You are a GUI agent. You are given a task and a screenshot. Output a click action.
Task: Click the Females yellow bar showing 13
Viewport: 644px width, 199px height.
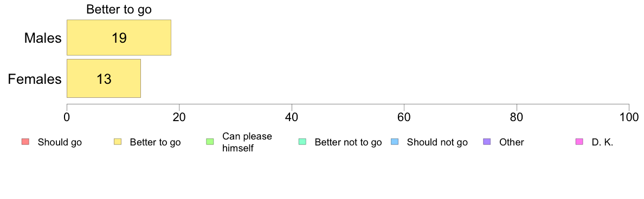point(104,78)
